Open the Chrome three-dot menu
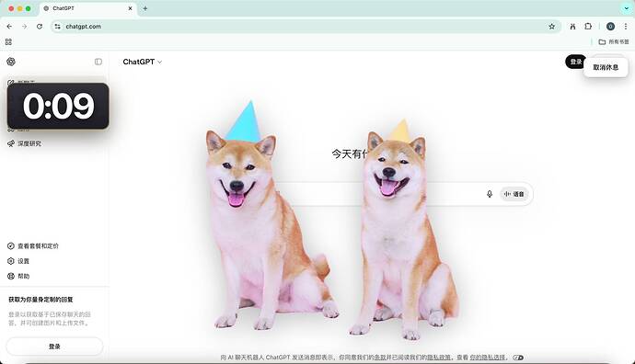 [x=626, y=27]
